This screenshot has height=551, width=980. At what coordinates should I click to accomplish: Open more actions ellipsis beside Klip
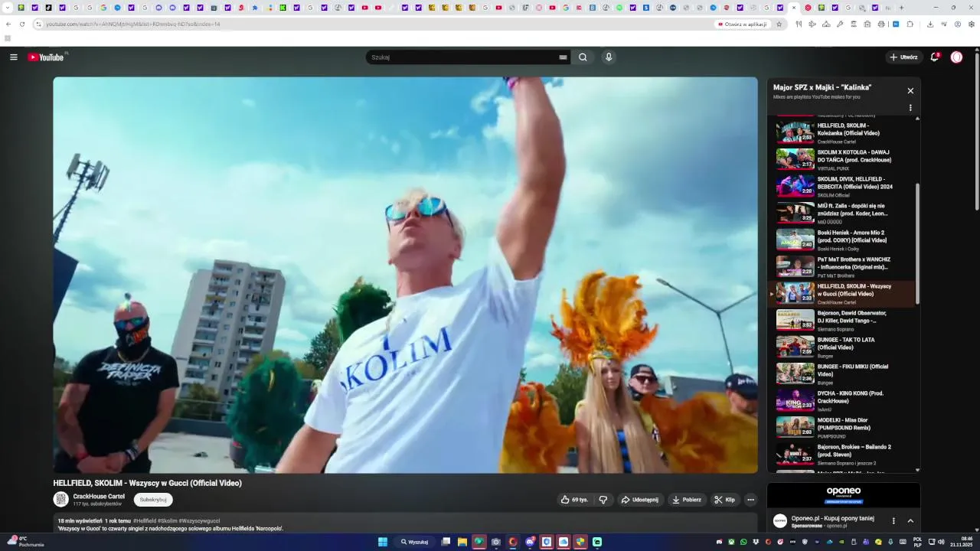(751, 500)
